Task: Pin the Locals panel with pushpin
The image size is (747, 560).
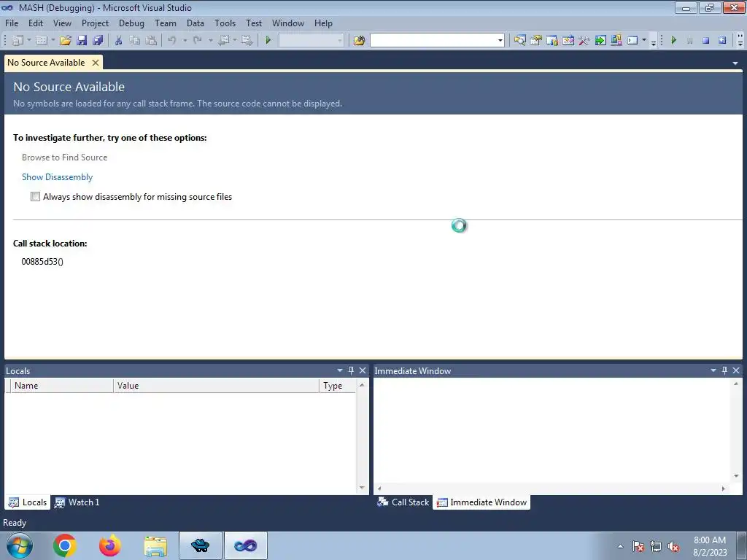Action: click(x=351, y=370)
